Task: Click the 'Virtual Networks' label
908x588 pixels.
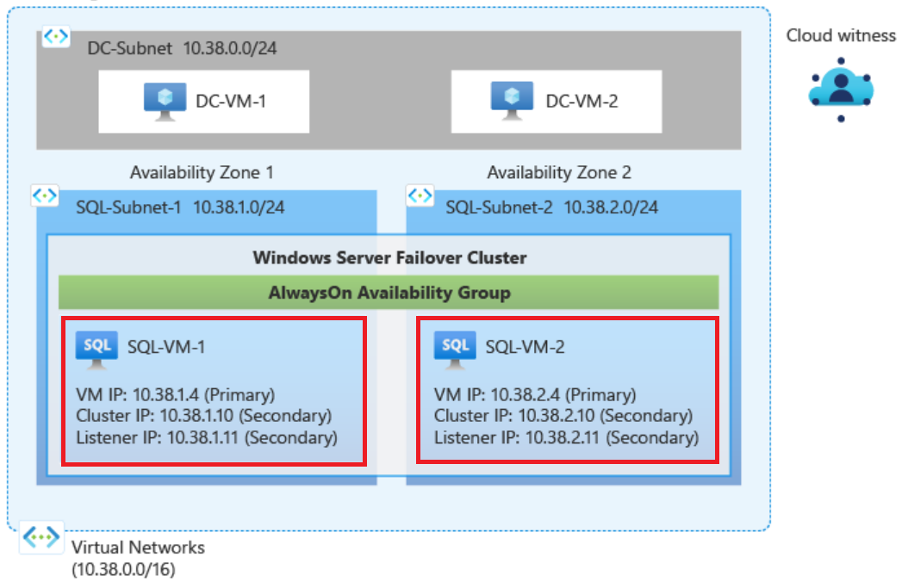Action: pos(138,548)
